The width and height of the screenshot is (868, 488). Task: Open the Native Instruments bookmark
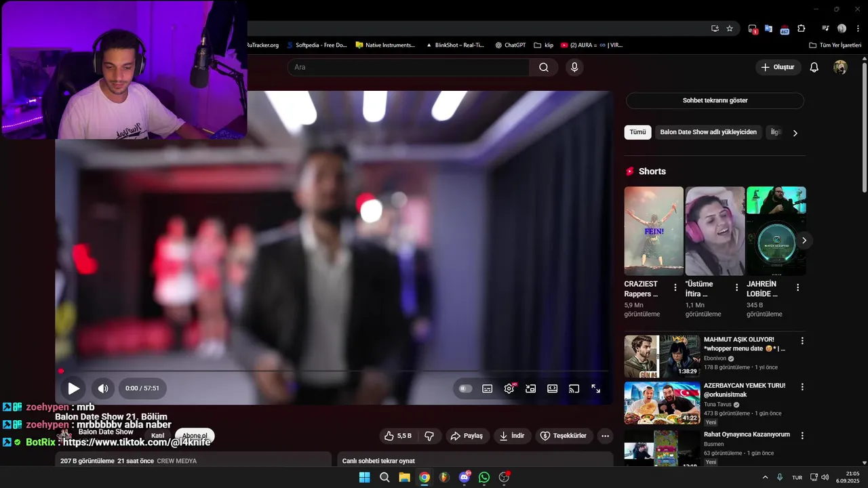(385, 45)
